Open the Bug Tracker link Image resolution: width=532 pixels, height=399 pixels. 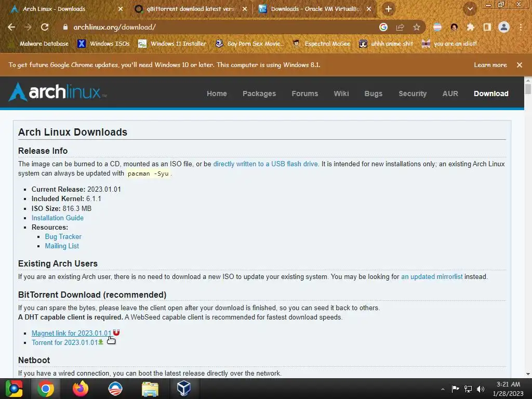[x=63, y=236]
